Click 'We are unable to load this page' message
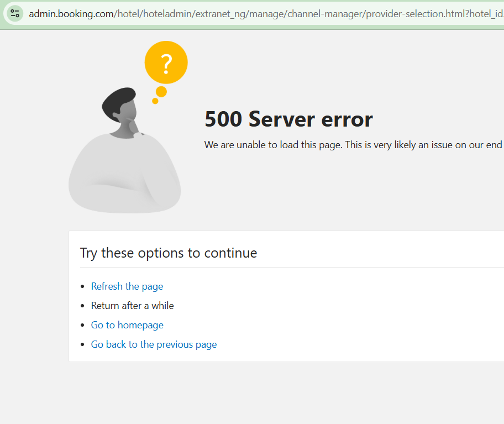Screen dimensions: 504x424 pyautogui.click(x=354, y=145)
